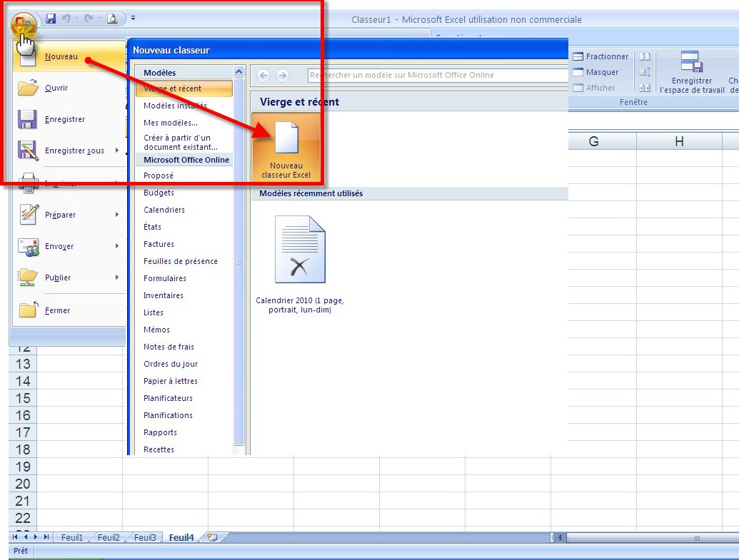Select the Planificateurs template category
Viewport: 739px width, 560px height.
(x=169, y=399)
